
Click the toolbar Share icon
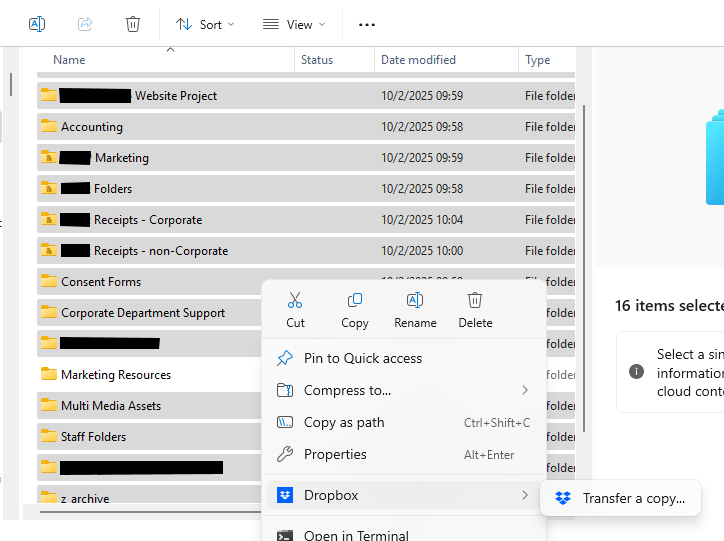point(85,24)
